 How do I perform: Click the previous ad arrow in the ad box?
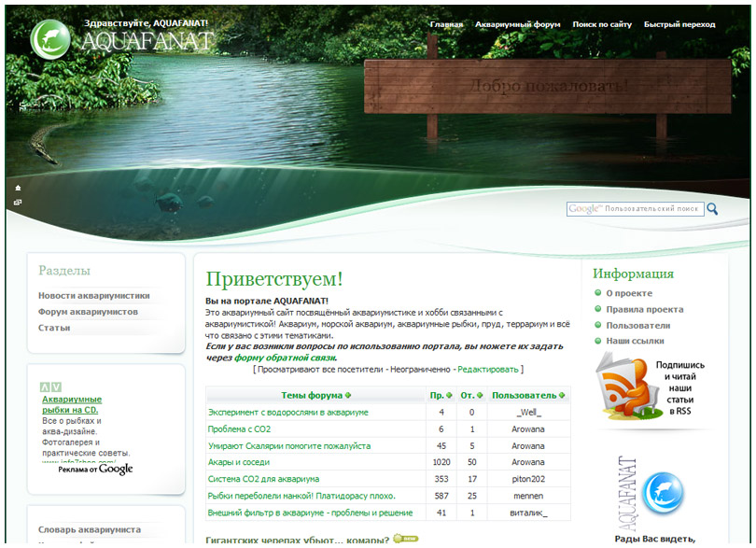[x=45, y=386]
